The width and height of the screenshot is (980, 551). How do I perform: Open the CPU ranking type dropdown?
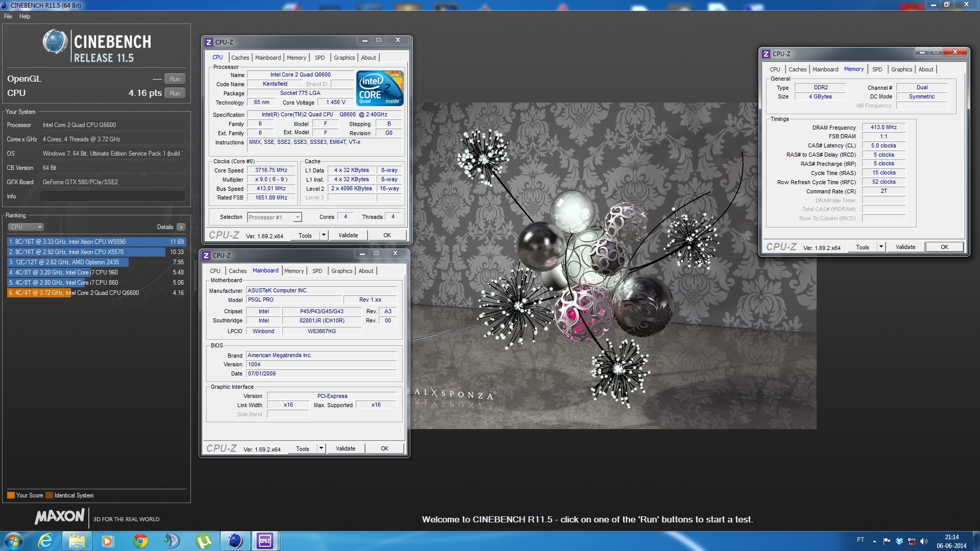coord(26,227)
